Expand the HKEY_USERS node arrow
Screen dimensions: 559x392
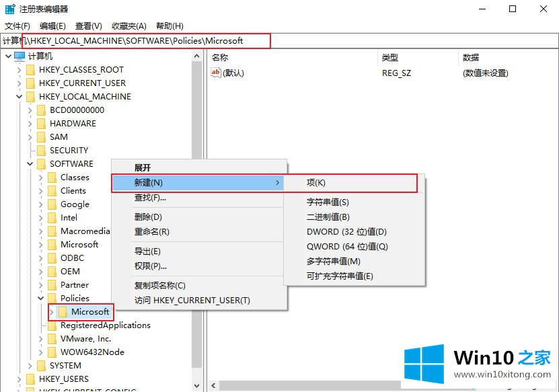coord(20,379)
